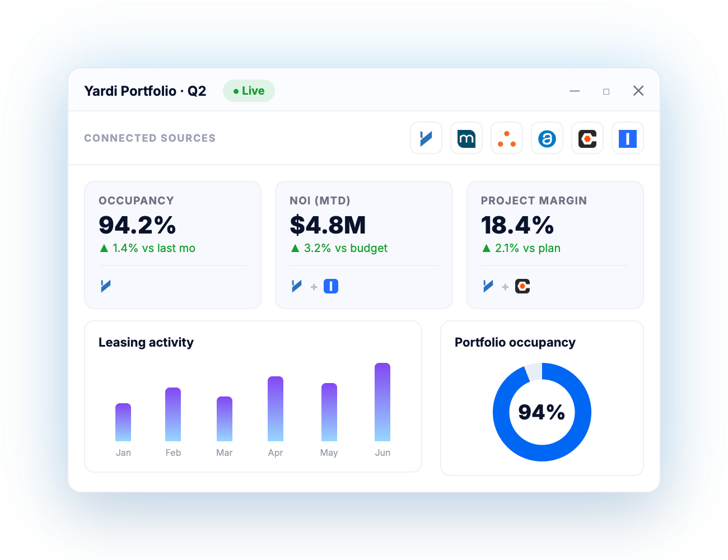Image resolution: width=728 pixels, height=560 pixels.
Task: Click the blue 'I' icon in NOI card
Action: tap(331, 286)
